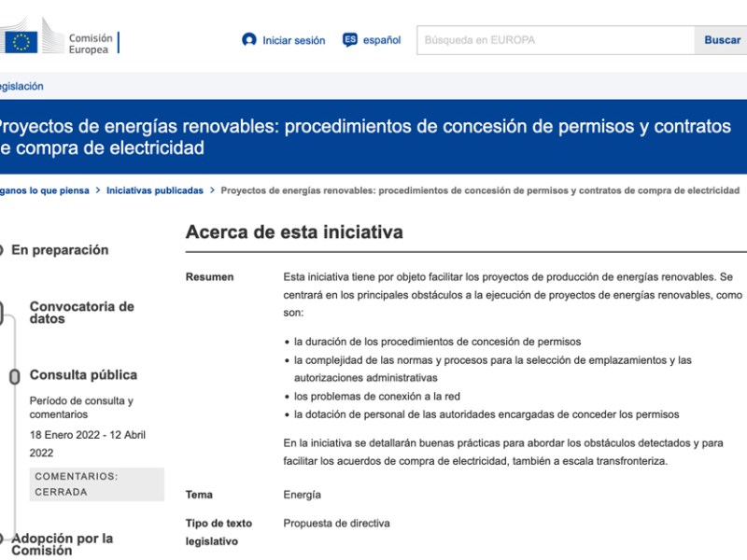Click the Acerca de esta iniciativa heading
The height and width of the screenshot is (560, 747).
tap(294, 232)
